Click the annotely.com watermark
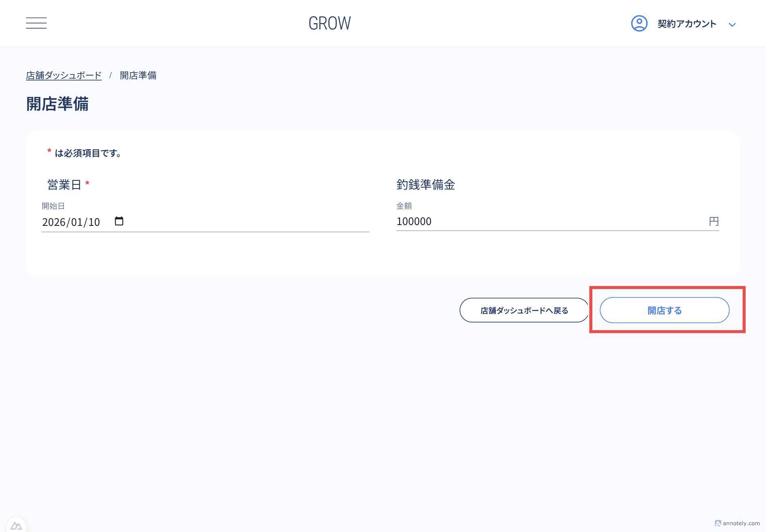 point(737,523)
